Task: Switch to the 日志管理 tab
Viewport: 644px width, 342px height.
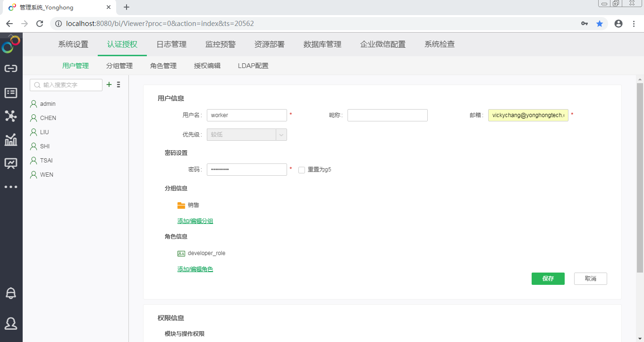Action: click(x=171, y=44)
